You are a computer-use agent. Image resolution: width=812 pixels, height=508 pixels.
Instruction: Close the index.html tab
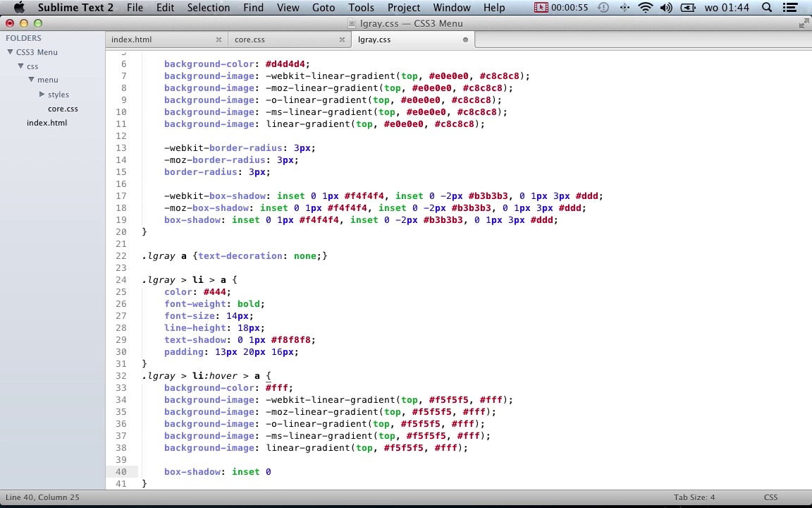pyautogui.click(x=219, y=40)
